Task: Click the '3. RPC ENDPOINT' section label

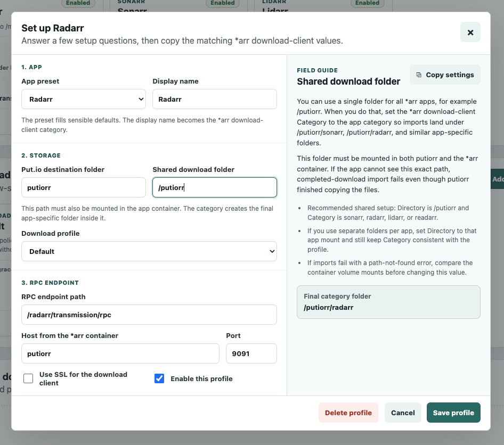Action: click(50, 283)
